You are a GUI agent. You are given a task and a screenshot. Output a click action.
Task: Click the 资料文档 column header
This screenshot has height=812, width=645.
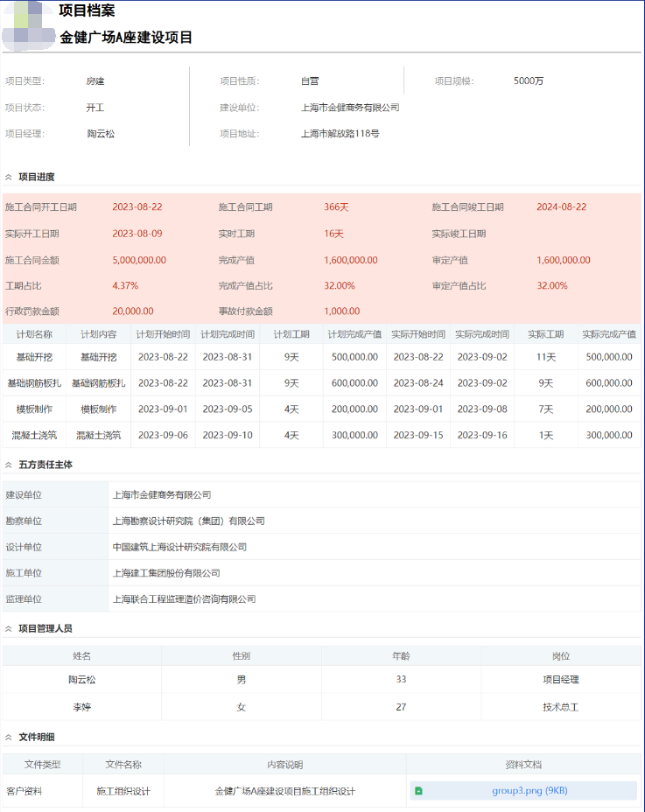[x=523, y=765]
